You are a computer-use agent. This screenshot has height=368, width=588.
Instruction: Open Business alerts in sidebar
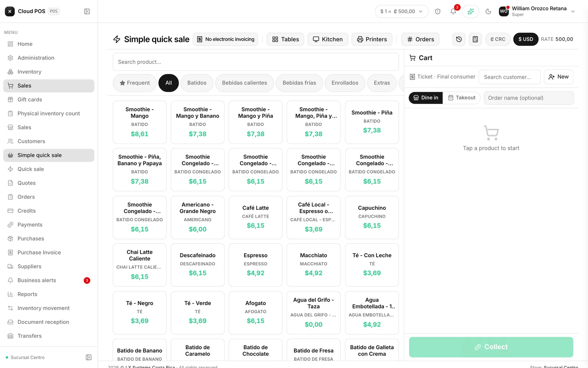pos(49,280)
